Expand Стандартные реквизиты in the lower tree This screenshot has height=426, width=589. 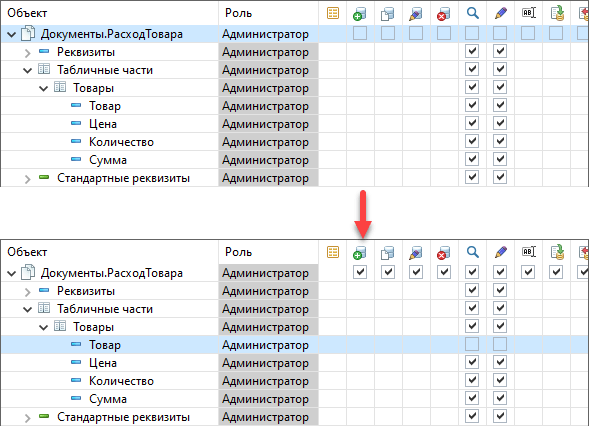(x=27, y=418)
